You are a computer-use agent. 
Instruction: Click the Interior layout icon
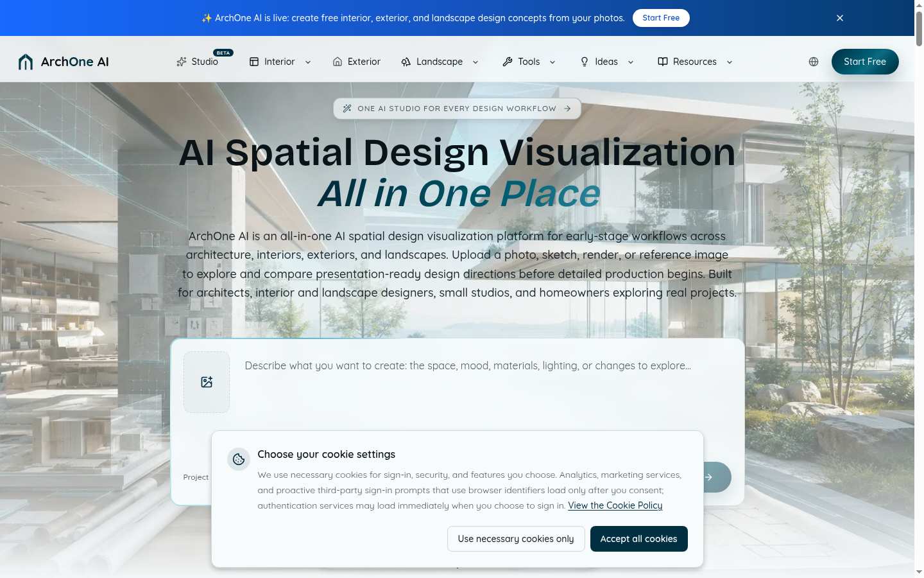[254, 62]
